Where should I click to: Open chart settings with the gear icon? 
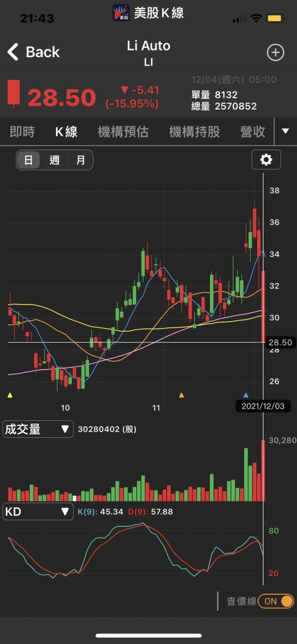(266, 159)
